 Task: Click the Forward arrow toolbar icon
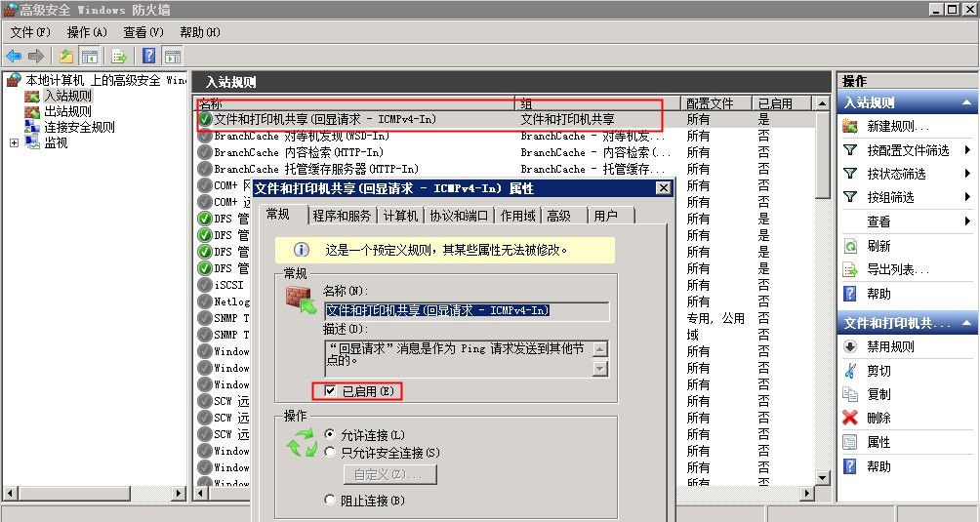[x=36, y=57]
